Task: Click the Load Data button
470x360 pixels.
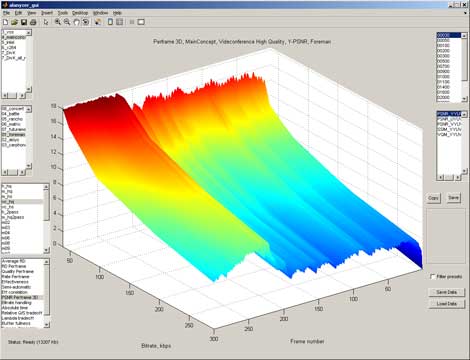Action: click(x=446, y=304)
